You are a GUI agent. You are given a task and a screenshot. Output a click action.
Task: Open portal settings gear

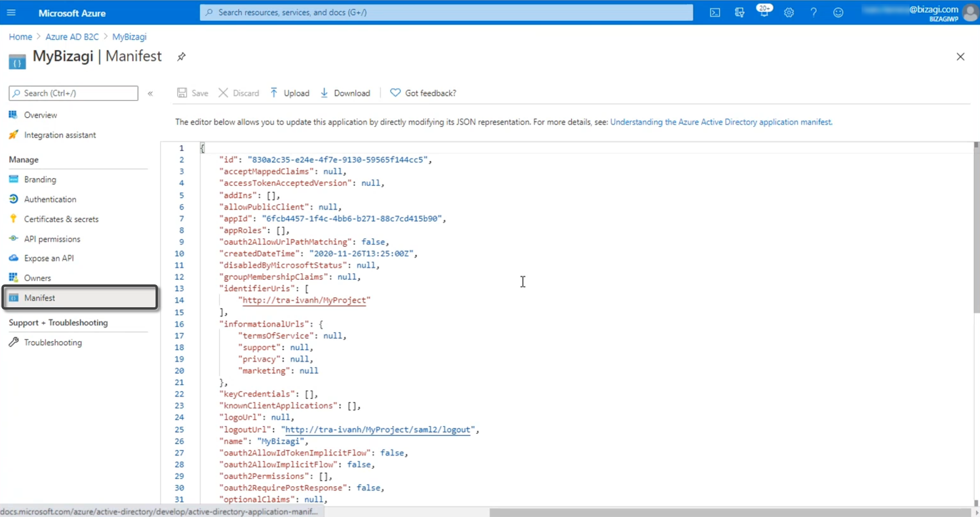[x=789, y=13]
